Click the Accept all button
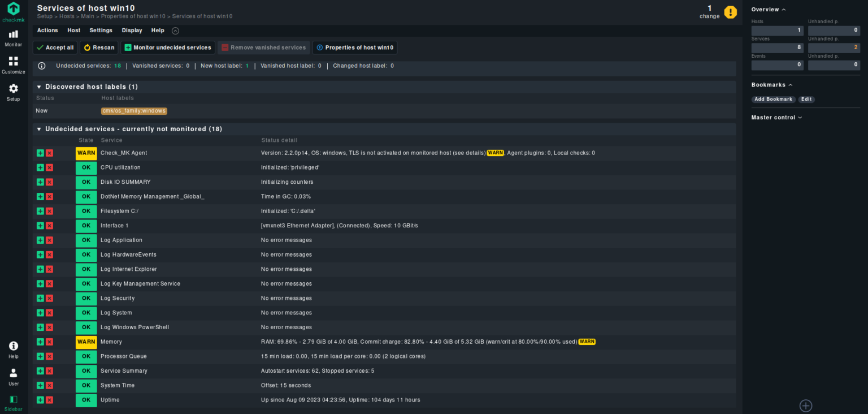Image resolution: width=868 pixels, height=414 pixels. coord(55,48)
